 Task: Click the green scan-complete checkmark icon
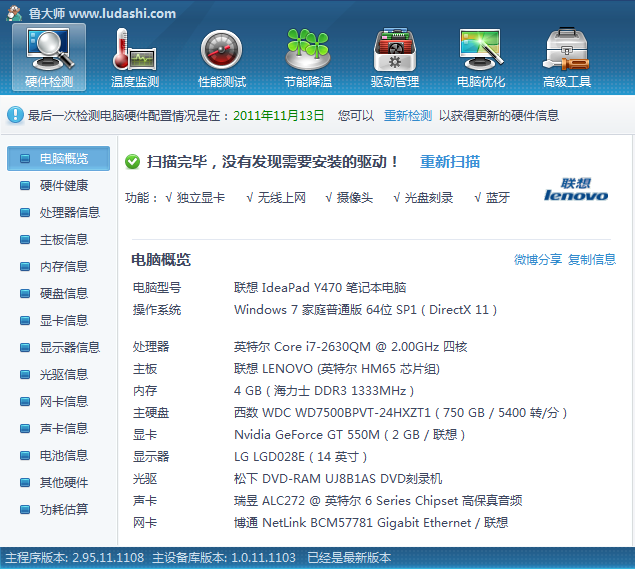tap(132, 162)
